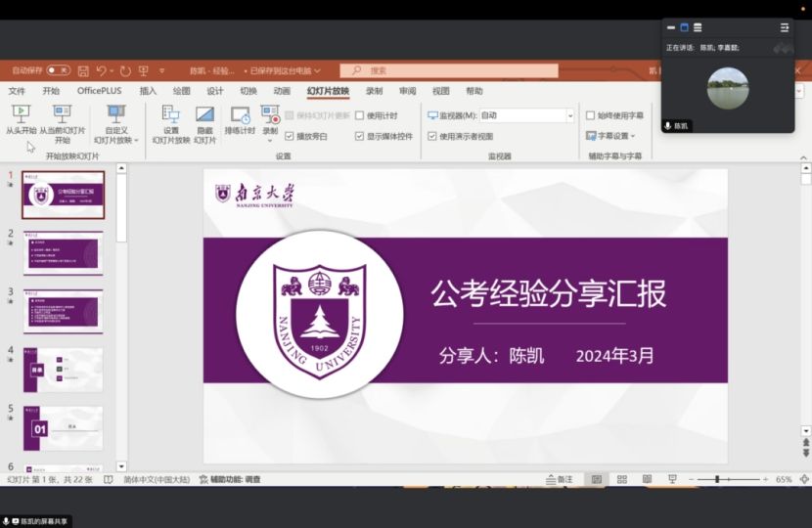Screen dimensions: 812x528
Task: Expand Subtitle Settings (字幕设置) dropdown
Action: pos(616,136)
